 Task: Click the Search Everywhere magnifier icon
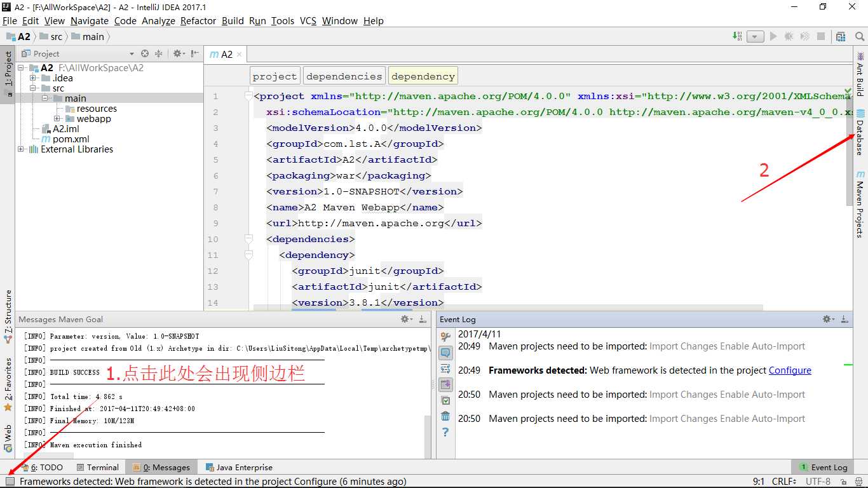point(859,36)
